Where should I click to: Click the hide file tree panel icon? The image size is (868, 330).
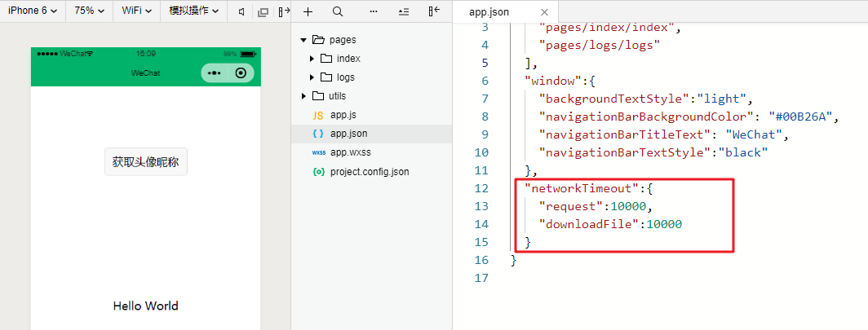point(435,11)
